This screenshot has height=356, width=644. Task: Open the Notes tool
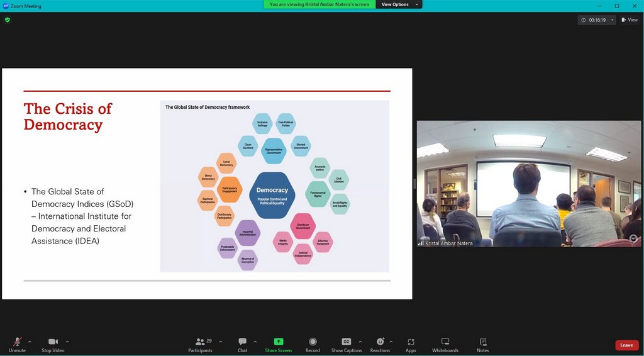point(482,344)
